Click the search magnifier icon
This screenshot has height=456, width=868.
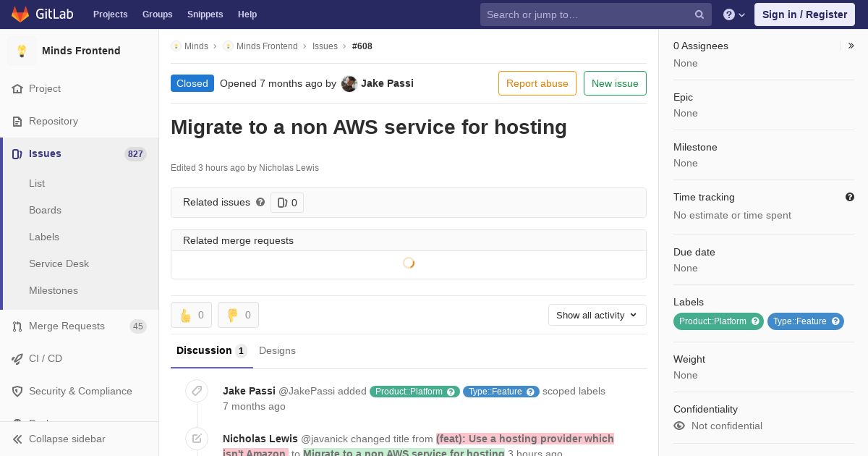click(x=699, y=14)
